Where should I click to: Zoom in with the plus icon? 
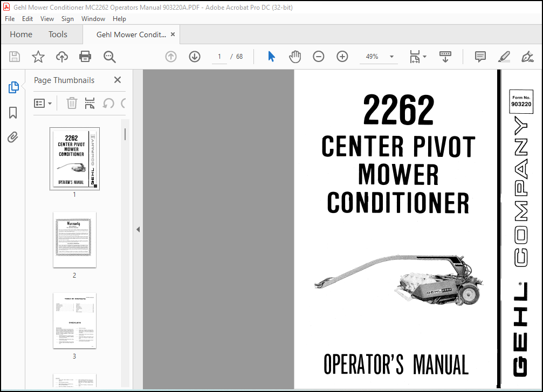342,57
